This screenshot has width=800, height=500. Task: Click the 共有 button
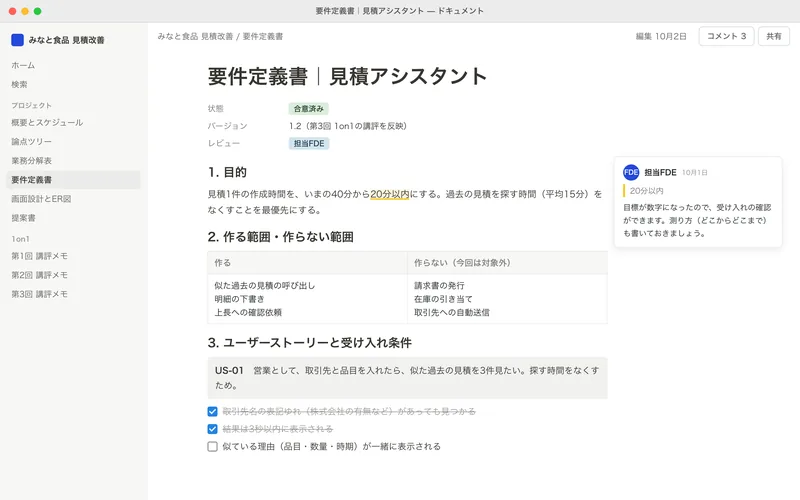pos(773,36)
